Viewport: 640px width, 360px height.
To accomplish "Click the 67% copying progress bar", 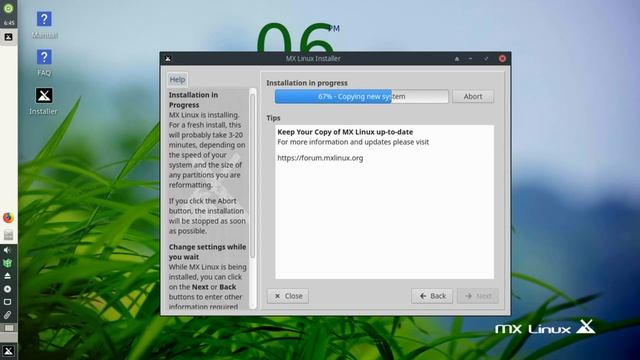I will tap(362, 96).
